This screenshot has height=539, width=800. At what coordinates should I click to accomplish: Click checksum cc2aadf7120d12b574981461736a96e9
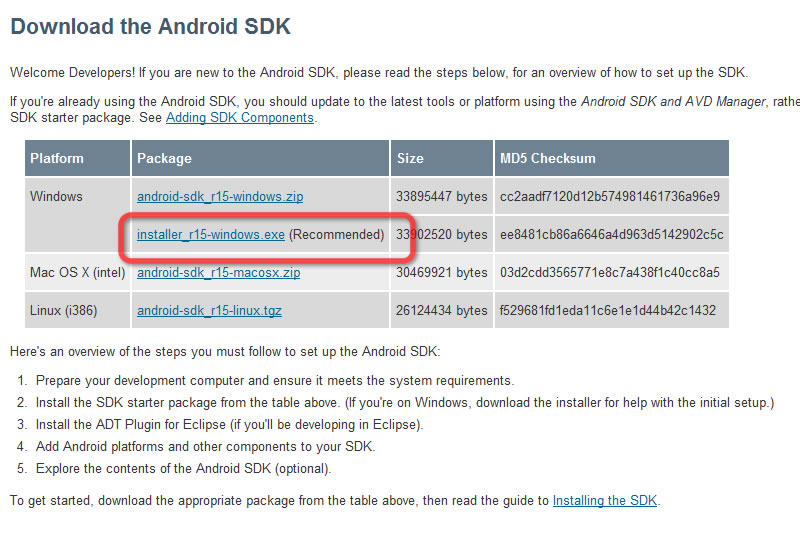(610, 197)
